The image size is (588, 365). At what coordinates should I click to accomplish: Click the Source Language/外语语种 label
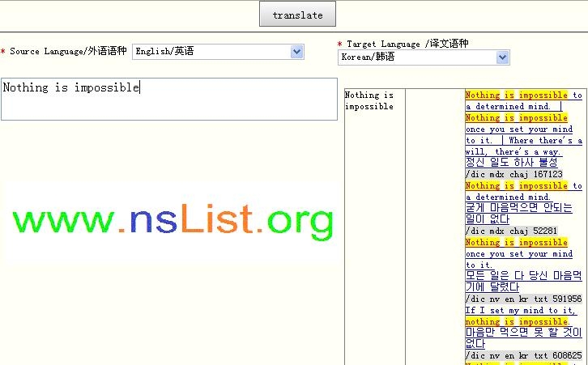[x=68, y=51]
